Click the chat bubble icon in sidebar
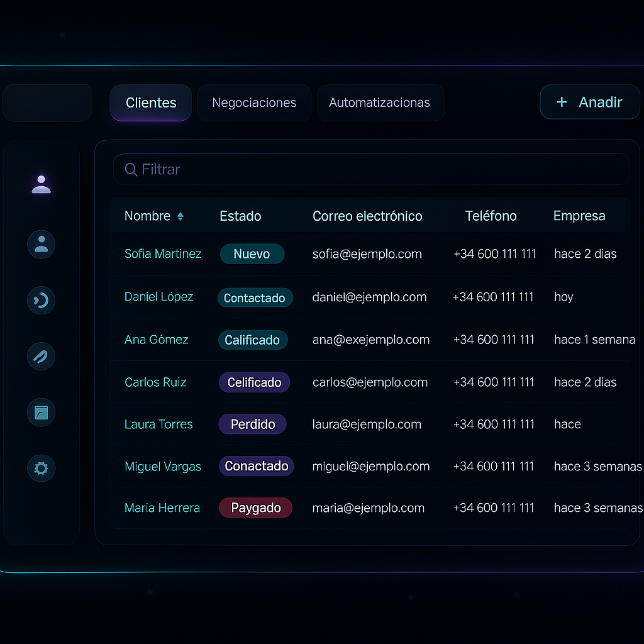Image resolution: width=644 pixels, height=644 pixels. click(41, 300)
